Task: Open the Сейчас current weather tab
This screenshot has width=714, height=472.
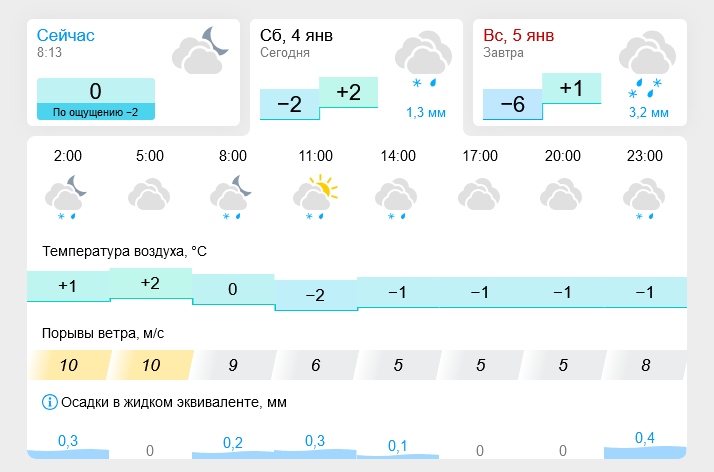Action: pos(133,72)
